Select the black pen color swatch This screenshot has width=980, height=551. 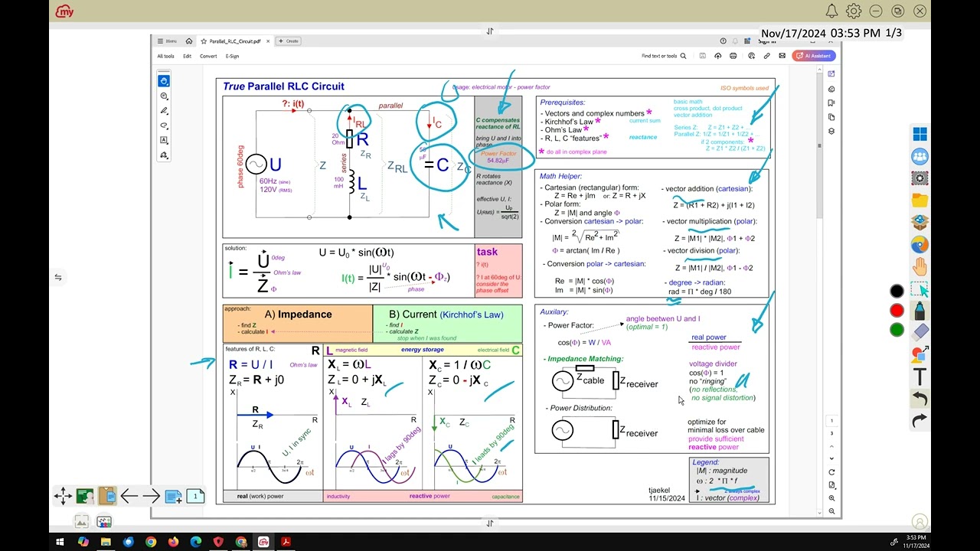[x=897, y=291]
